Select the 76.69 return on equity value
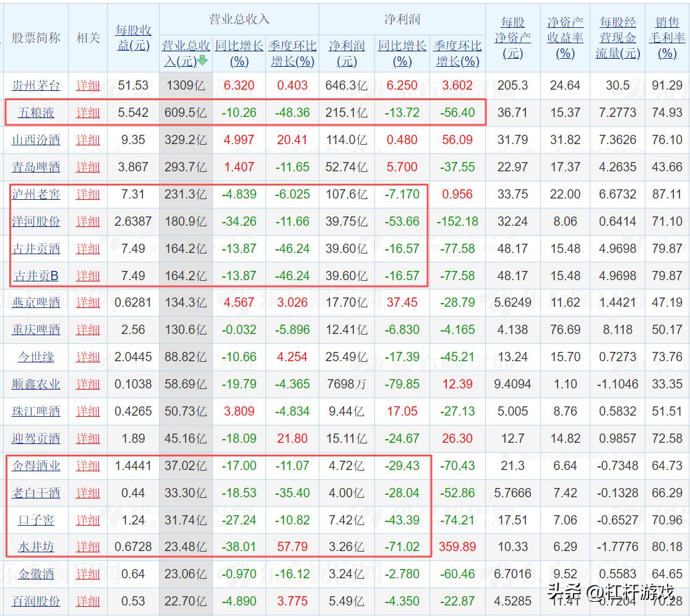 pyautogui.click(x=566, y=330)
